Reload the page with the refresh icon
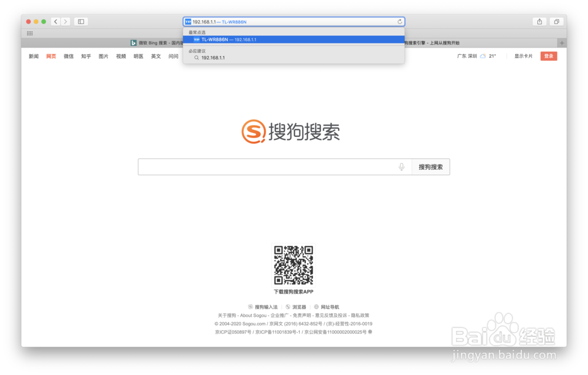588x375 pixels. [400, 22]
